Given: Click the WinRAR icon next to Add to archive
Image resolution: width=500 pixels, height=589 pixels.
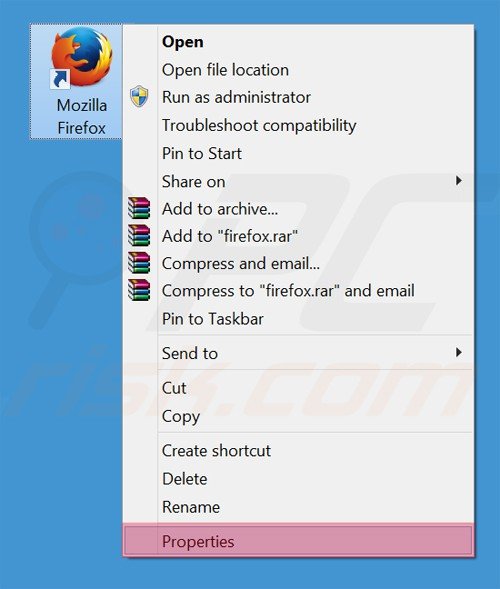Looking at the screenshot, I should tap(139, 208).
